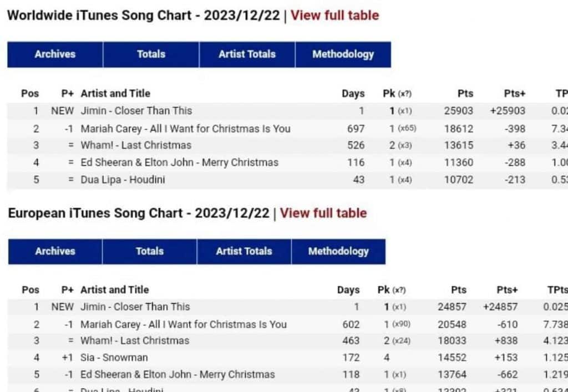
Task: Open Artist Totals in Worldwide chart
Action: point(247,54)
